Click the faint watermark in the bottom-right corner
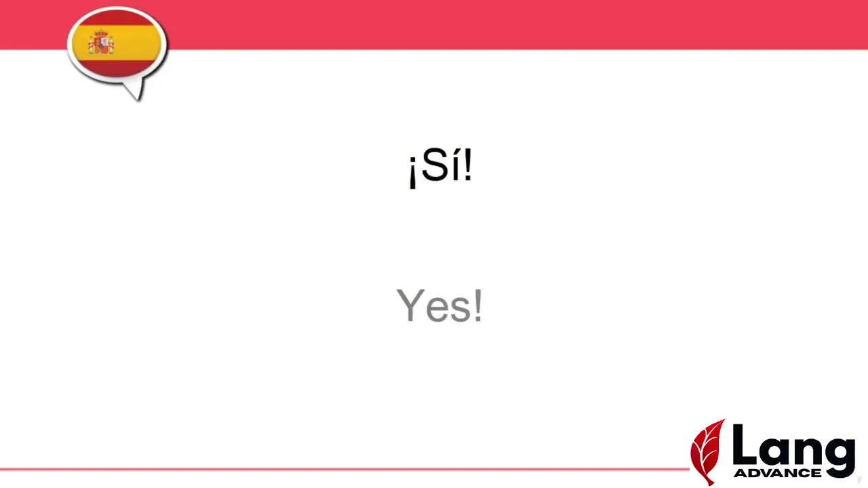 click(x=859, y=481)
